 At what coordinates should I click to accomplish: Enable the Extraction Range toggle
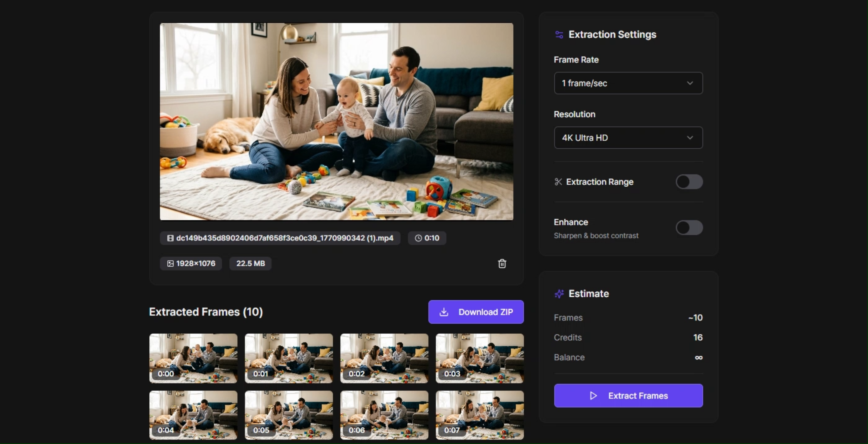(x=689, y=182)
